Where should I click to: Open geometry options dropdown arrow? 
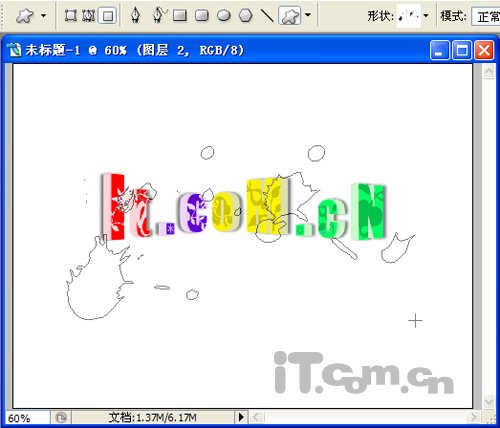[x=308, y=15]
